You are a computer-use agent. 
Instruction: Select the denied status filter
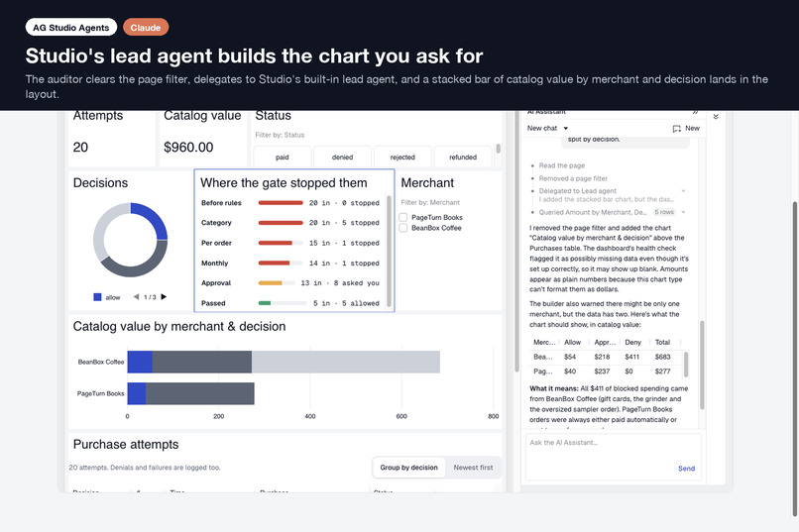coord(342,157)
